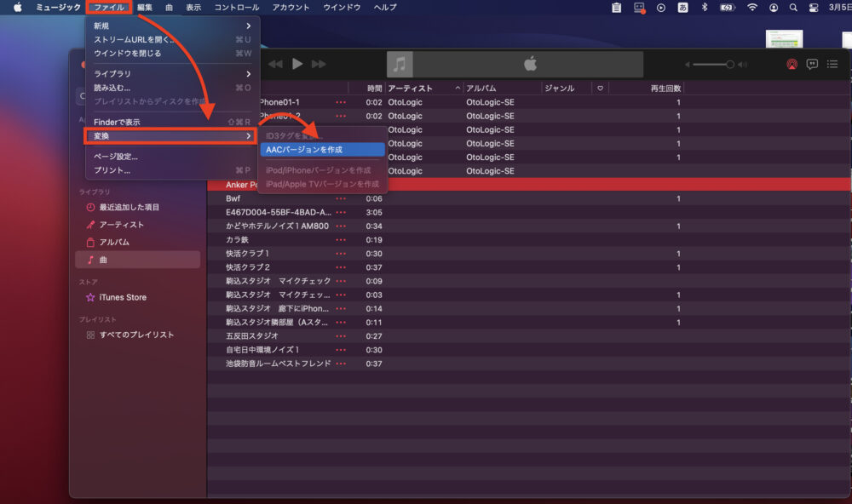Screen dimensions: 852x504
Task: Expand the 新規 submenu
Action: (x=172, y=26)
